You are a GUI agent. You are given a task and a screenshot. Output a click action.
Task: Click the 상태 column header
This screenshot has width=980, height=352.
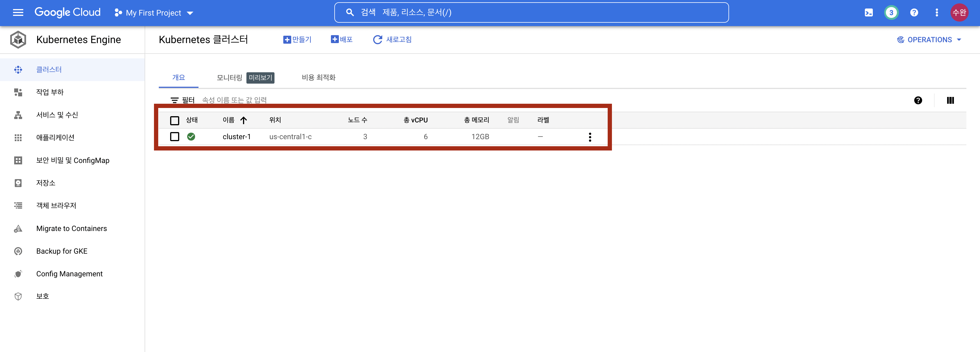pyautogui.click(x=192, y=120)
